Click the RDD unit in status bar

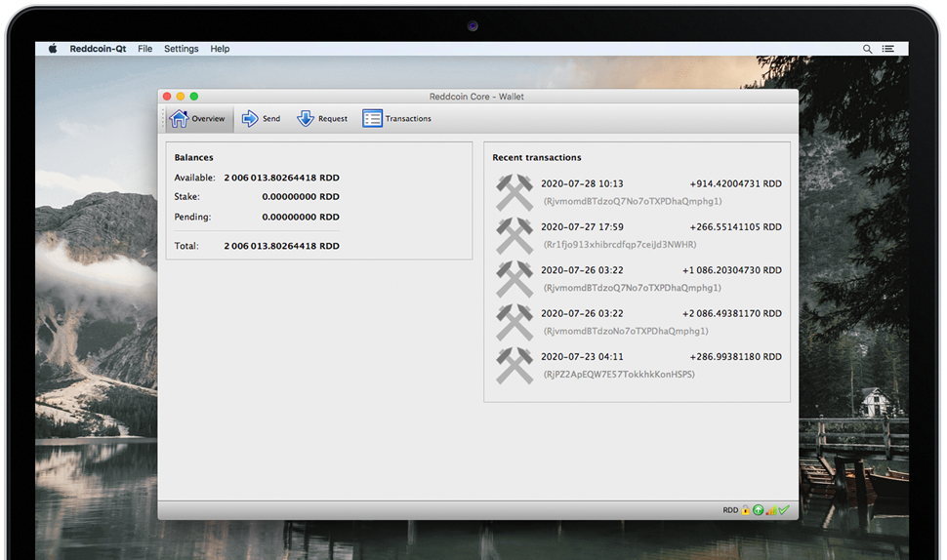tap(730, 510)
